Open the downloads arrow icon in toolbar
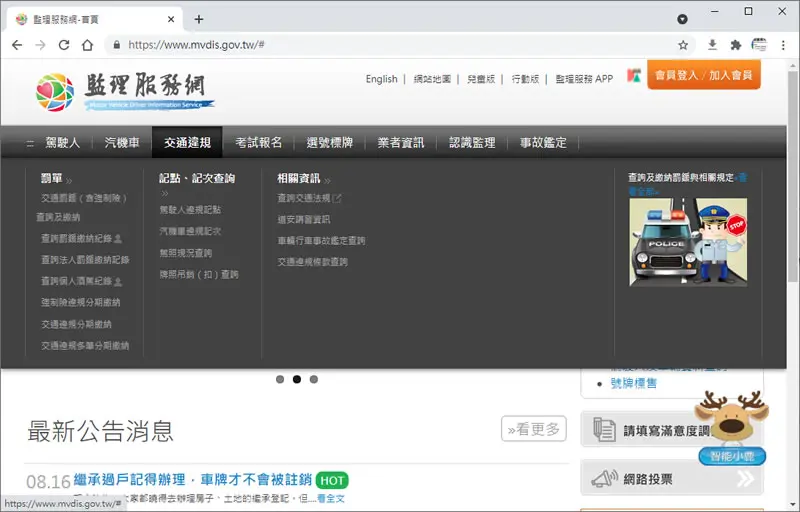Image resolution: width=800 pixels, height=512 pixels. point(712,45)
